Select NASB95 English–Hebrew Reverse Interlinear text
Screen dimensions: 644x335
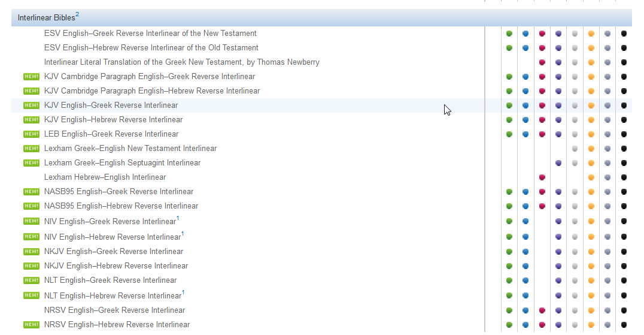point(121,206)
